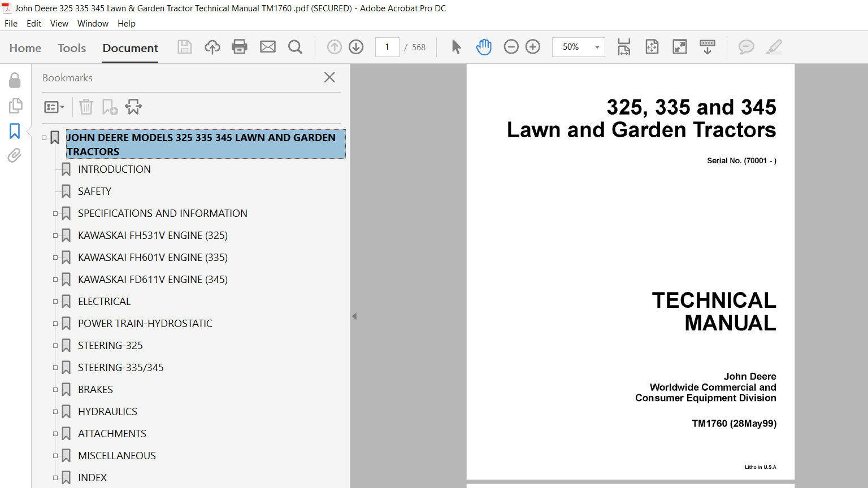
Task: Close the Bookmarks panel
Action: tap(329, 77)
